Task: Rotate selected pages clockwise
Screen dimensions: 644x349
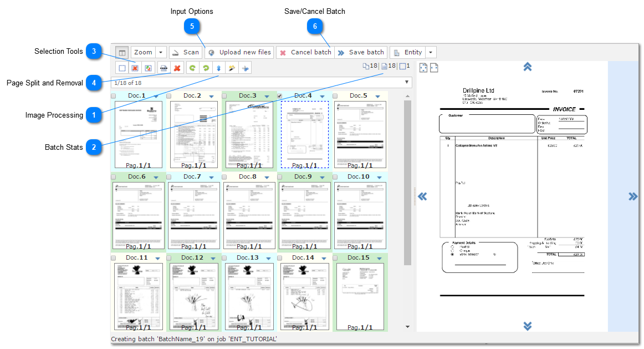Action: point(206,68)
